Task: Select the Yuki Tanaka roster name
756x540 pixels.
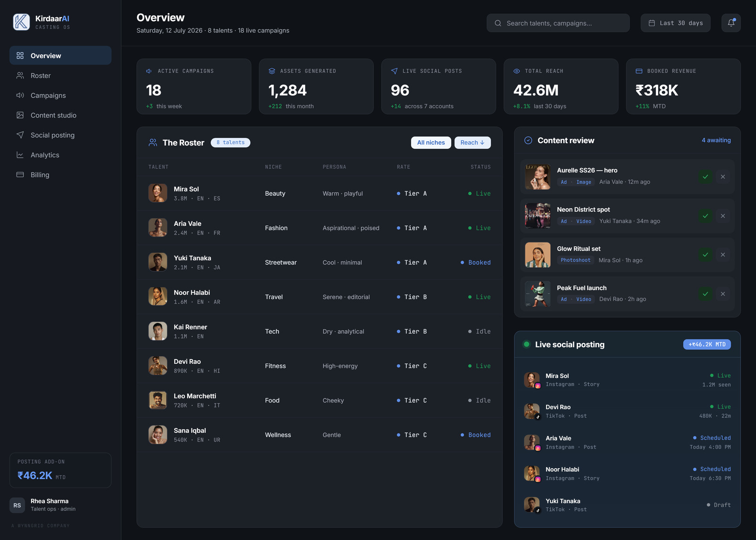Action: pyautogui.click(x=192, y=258)
